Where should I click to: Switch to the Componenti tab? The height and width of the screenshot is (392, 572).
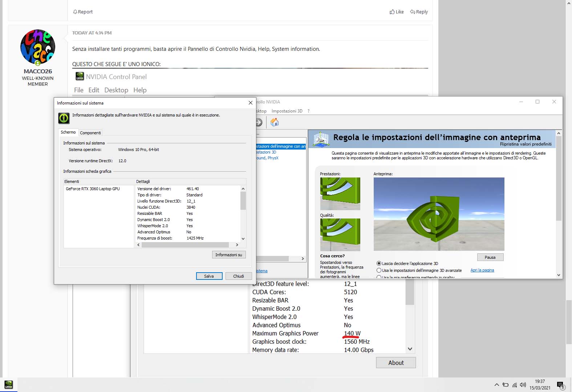[x=90, y=133]
